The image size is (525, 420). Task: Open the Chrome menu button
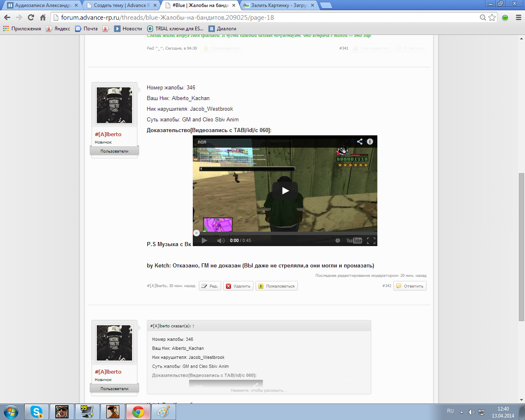[518, 17]
